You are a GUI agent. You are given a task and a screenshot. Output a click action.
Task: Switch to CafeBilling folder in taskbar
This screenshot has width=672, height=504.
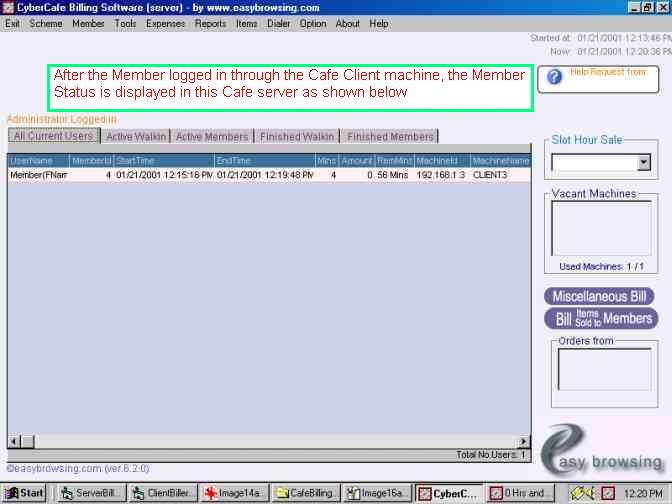click(307, 493)
